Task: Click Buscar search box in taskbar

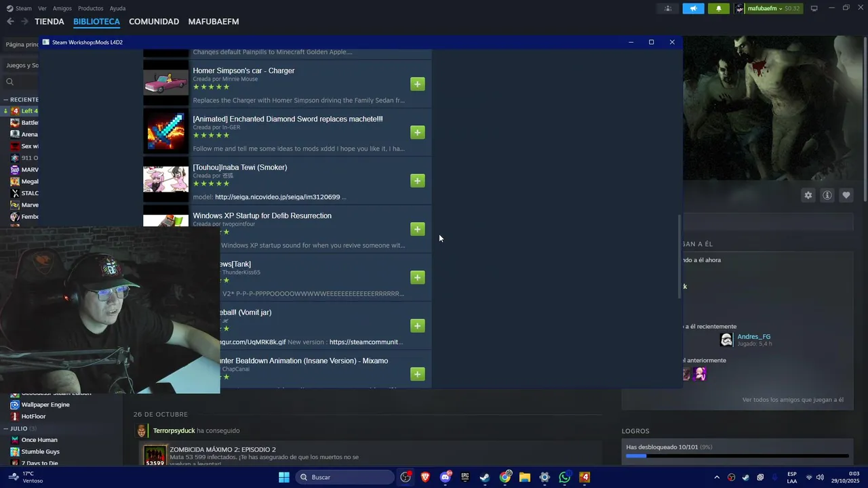Action: click(x=345, y=477)
